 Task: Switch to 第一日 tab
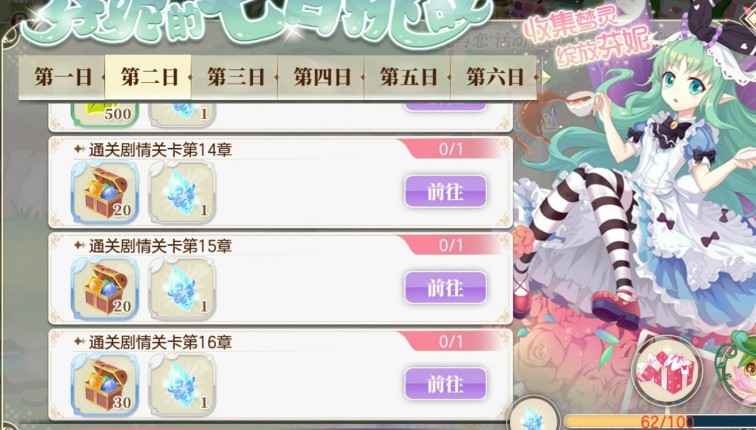pos(62,77)
